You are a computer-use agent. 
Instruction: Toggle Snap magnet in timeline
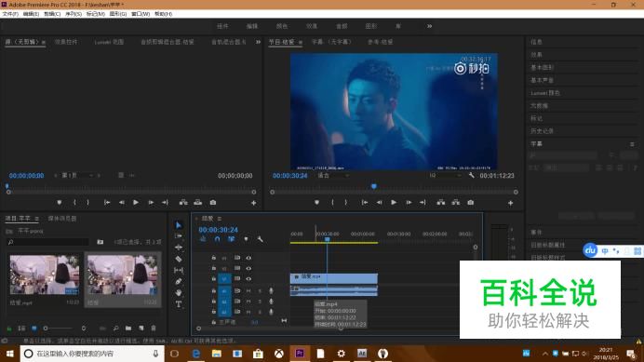217,239
